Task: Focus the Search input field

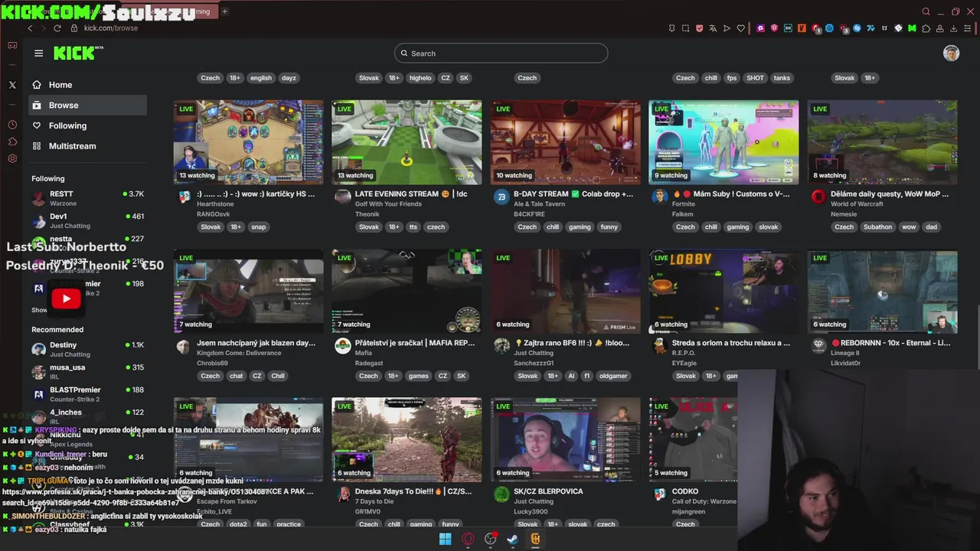Action: [x=501, y=54]
